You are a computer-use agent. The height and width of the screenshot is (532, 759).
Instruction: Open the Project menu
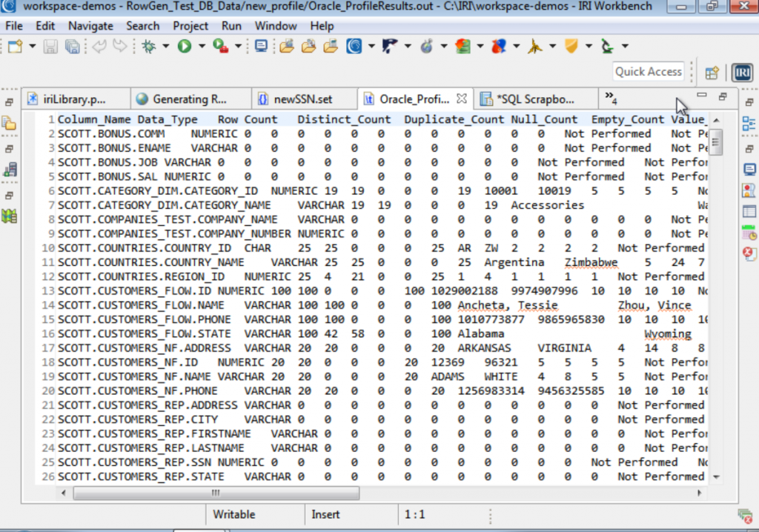click(190, 26)
